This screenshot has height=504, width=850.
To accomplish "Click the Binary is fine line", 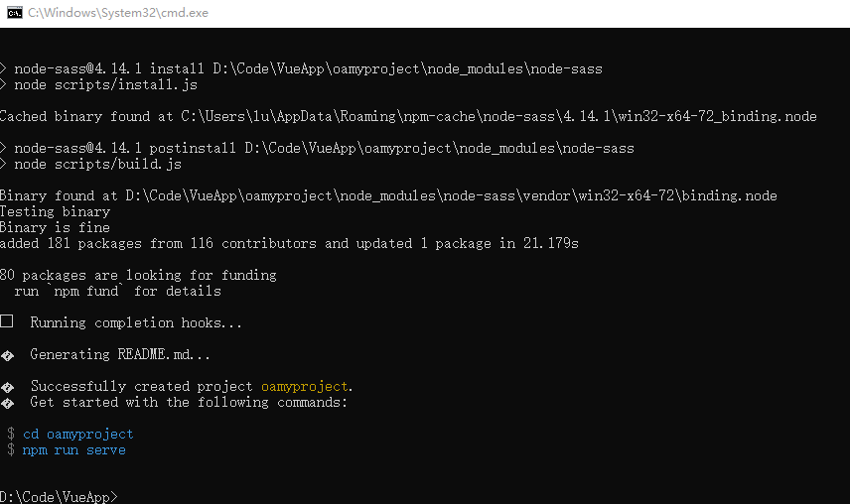I will coord(56,228).
